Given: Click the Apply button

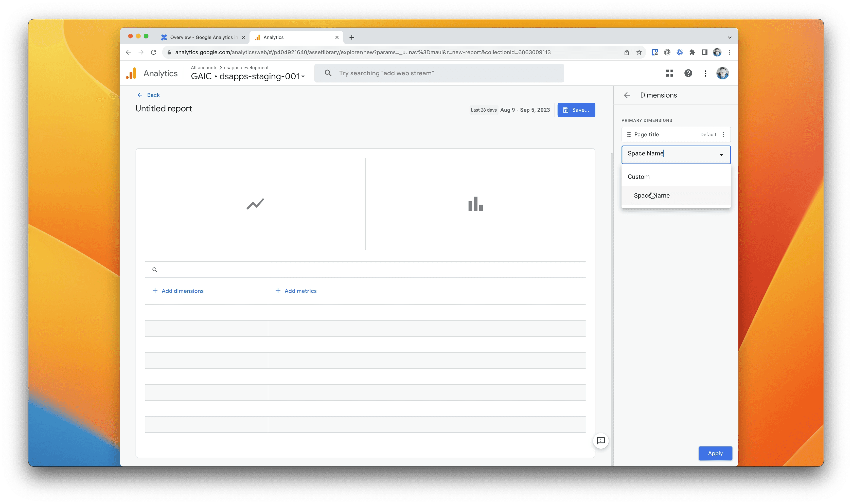Looking at the screenshot, I should [x=715, y=453].
